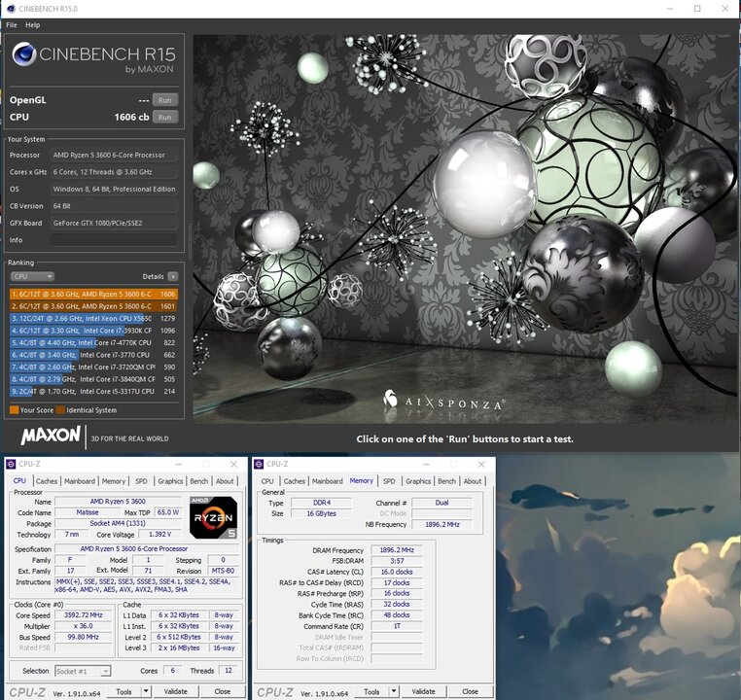Image resolution: width=741 pixels, height=700 pixels.
Task: Click the Identical System legend swatch
Action: click(x=60, y=410)
